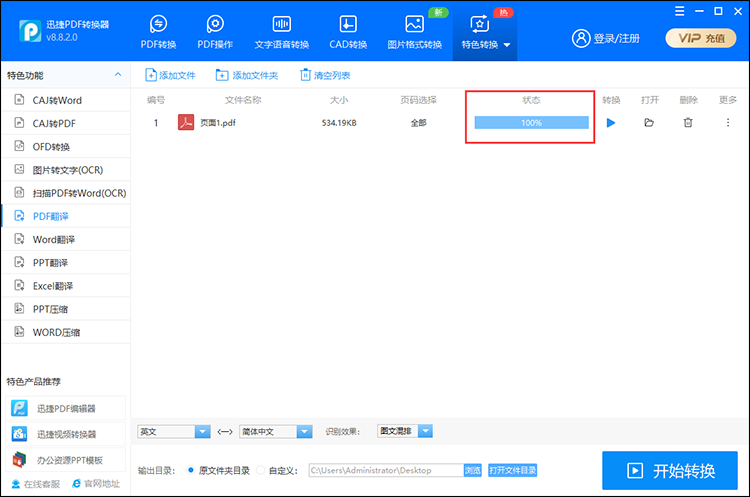Screen dimensions: 750x497
Task: Open the target language 简体中文 dropdown
Action: (276, 431)
